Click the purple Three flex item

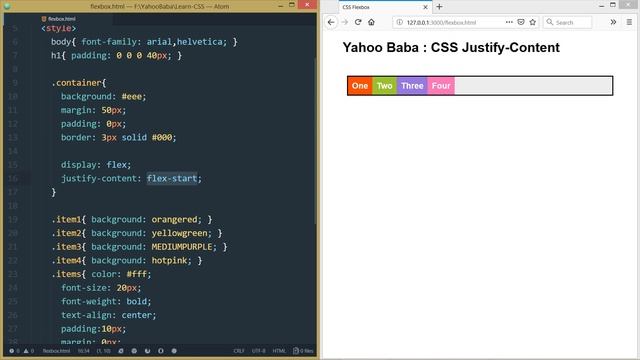click(412, 86)
